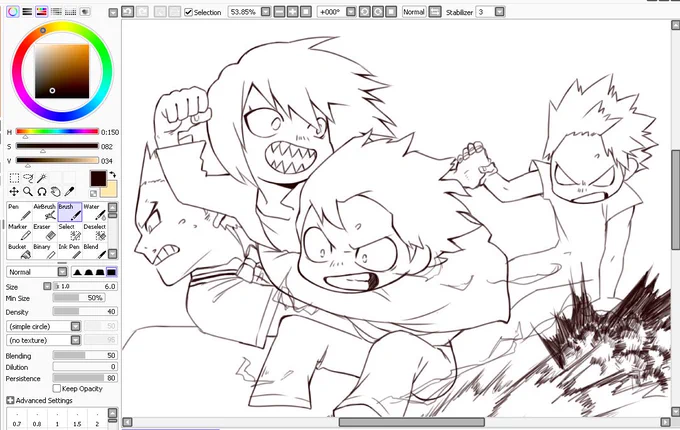680x430 pixels.
Task: Choose the Marker tool
Action: click(20, 232)
